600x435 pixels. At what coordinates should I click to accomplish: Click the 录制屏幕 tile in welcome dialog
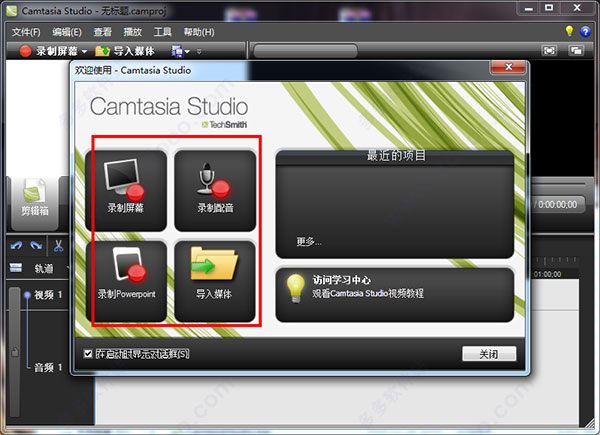tap(126, 191)
